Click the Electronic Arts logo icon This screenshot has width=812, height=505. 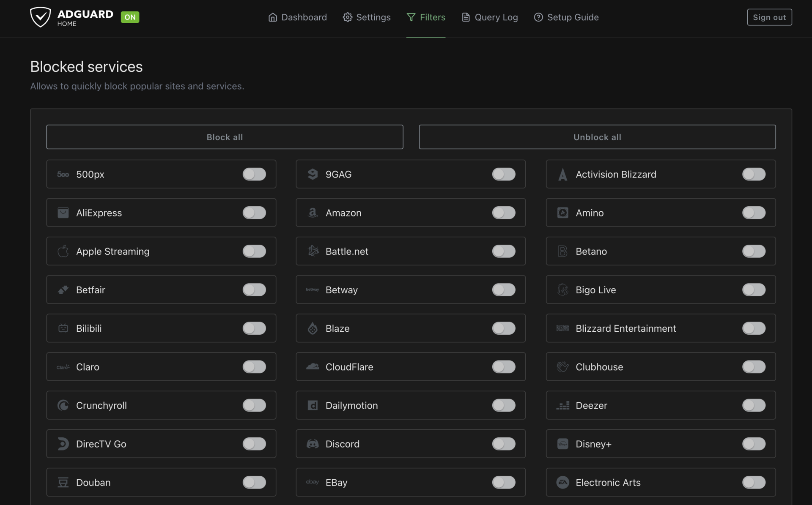(x=562, y=482)
